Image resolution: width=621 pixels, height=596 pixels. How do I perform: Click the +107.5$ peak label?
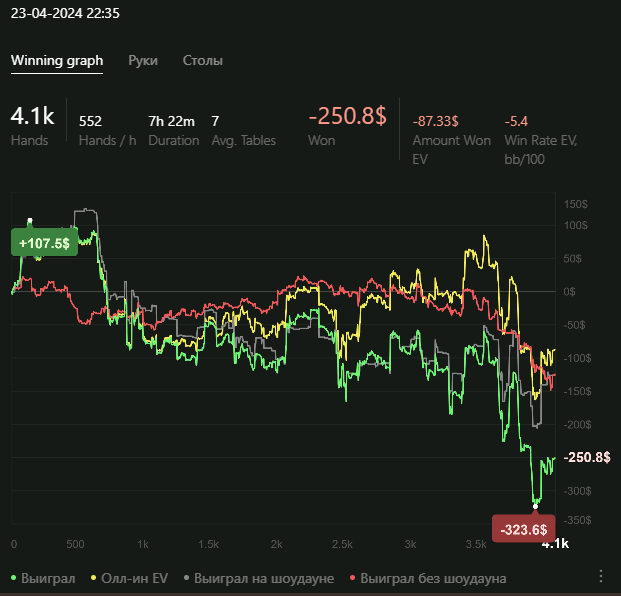pos(44,243)
